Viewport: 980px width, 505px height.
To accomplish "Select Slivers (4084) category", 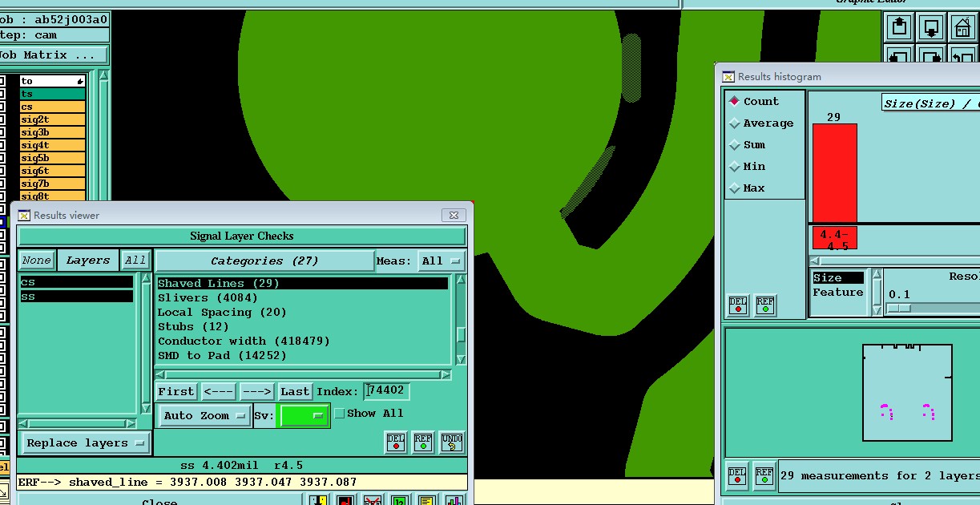I will point(302,297).
